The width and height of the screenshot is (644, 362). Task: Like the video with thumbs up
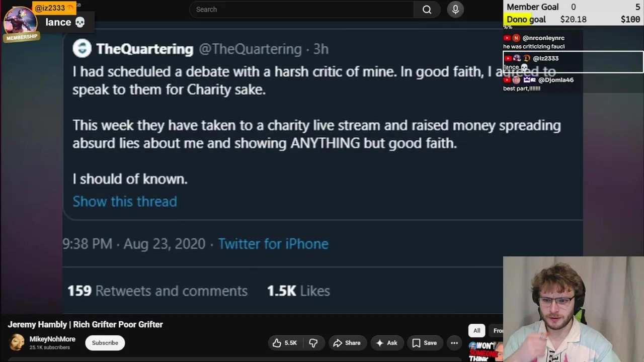(x=284, y=343)
